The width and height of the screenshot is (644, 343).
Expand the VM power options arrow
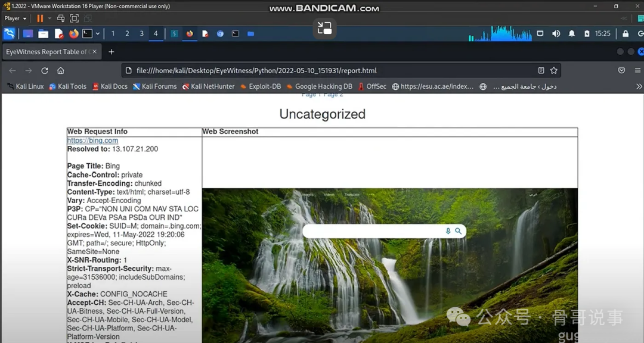(x=49, y=18)
